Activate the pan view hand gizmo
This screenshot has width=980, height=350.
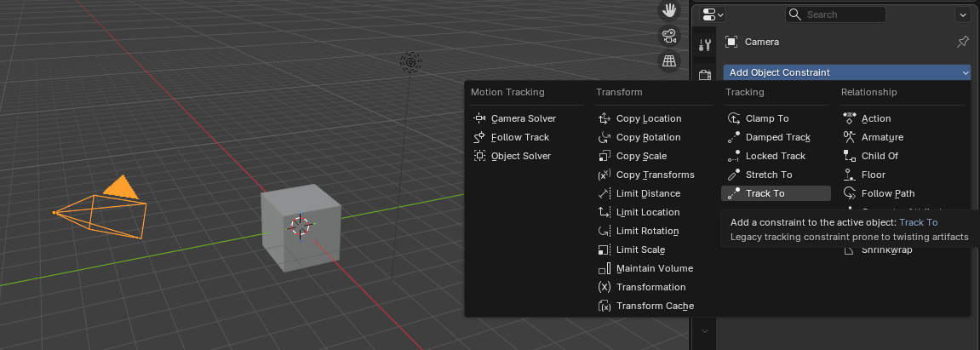[669, 10]
